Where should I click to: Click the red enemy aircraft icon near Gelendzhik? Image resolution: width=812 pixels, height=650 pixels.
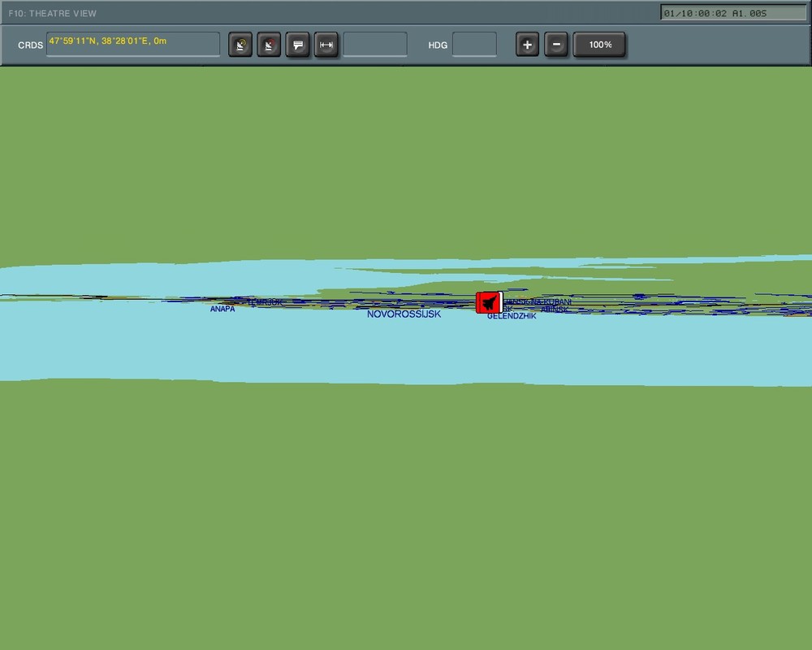pyautogui.click(x=487, y=302)
